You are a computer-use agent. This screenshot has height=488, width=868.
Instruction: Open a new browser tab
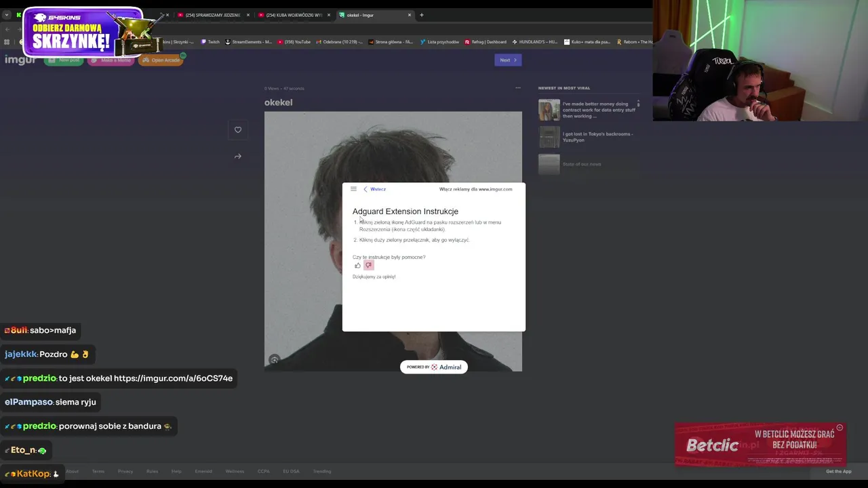[421, 15]
